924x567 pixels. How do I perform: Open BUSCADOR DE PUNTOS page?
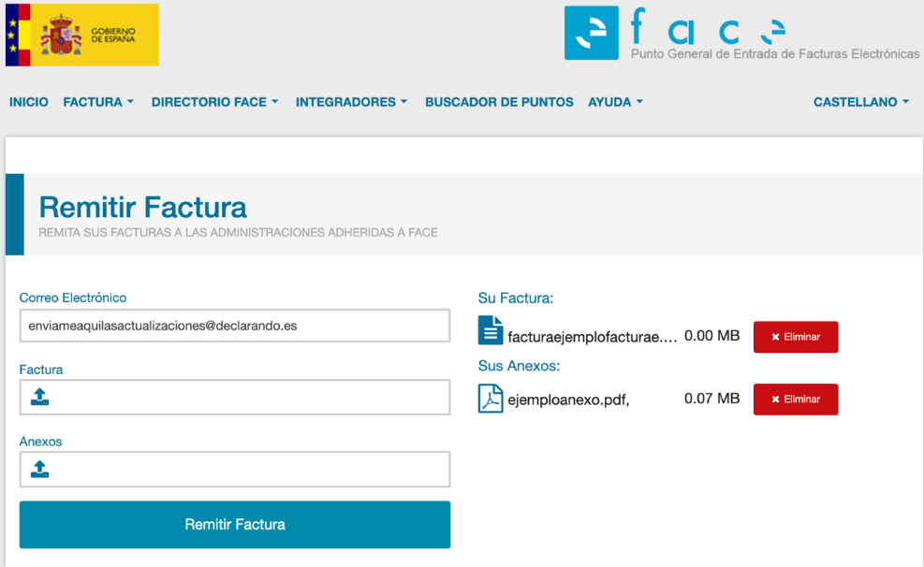(499, 102)
